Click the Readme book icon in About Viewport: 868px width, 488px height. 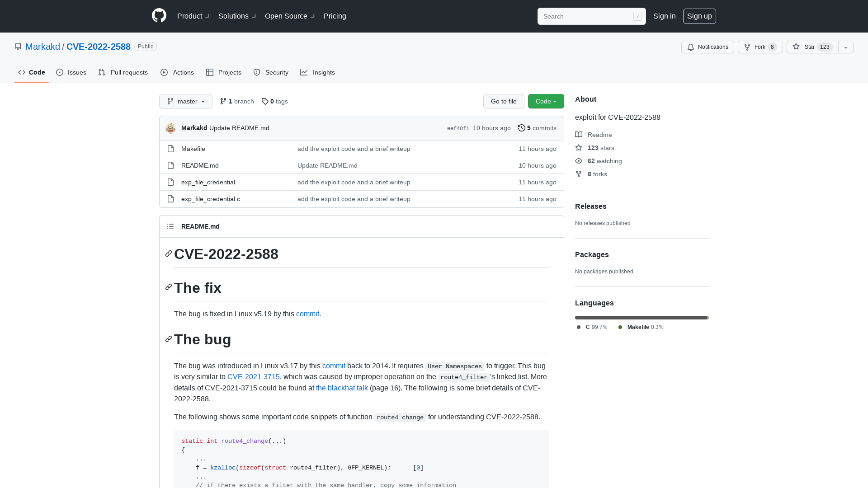pos(579,134)
